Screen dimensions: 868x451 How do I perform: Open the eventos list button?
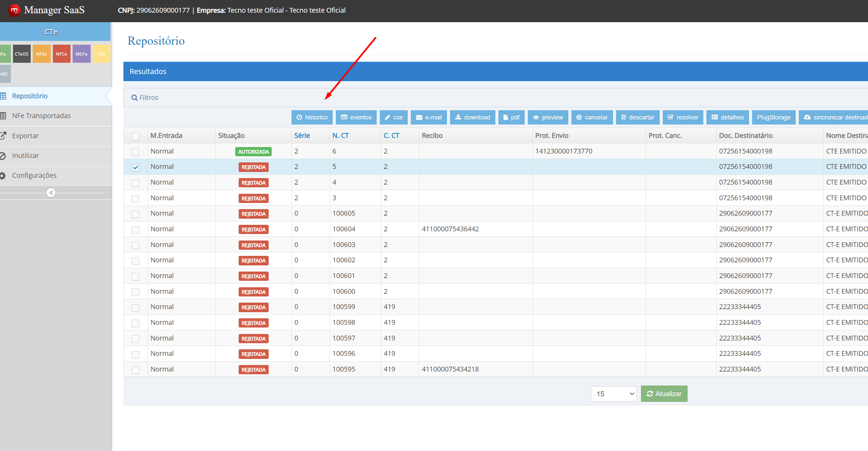[x=356, y=117]
